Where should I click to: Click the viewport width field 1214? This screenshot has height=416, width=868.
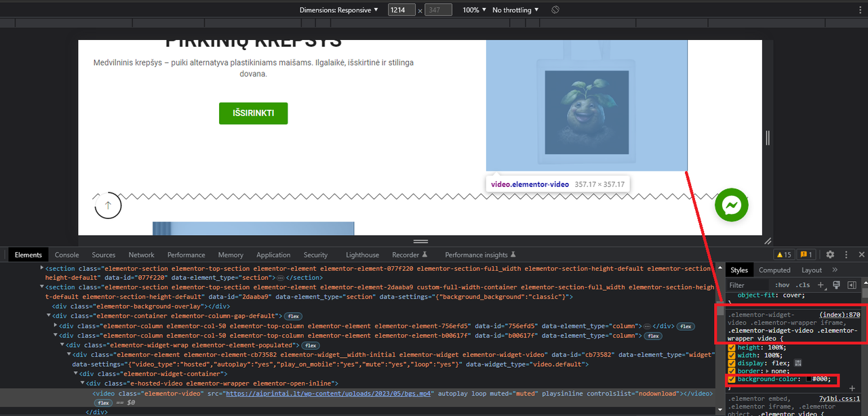coord(401,10)
